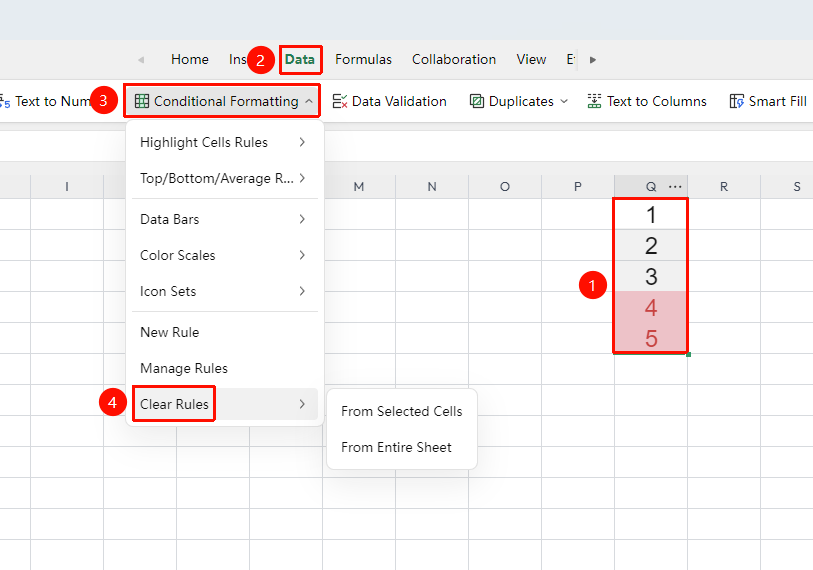813x570 pixels.
Task: Open the Insert tab
Action: (237, 60)
